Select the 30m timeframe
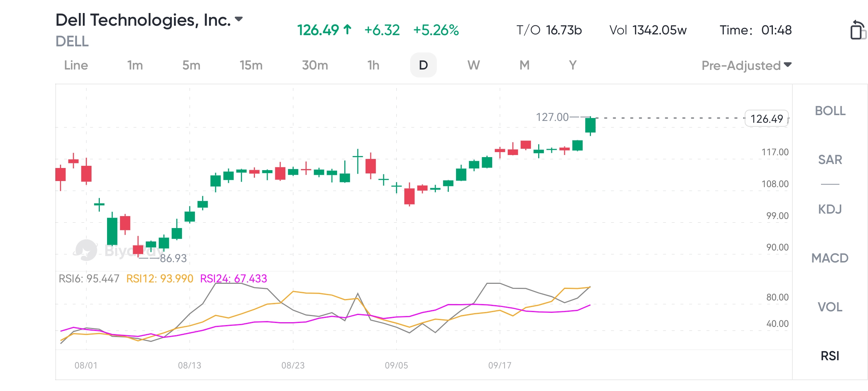 (x=315, y=65)
